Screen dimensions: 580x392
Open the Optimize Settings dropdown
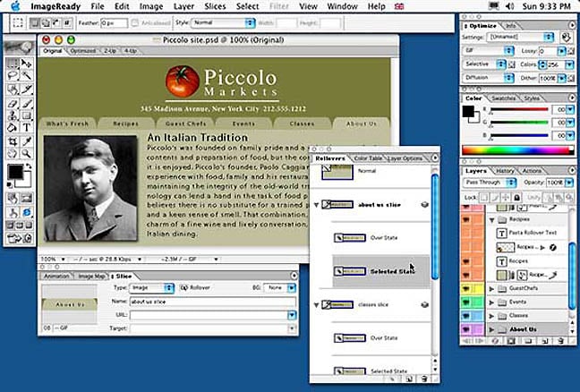(520, 37)
